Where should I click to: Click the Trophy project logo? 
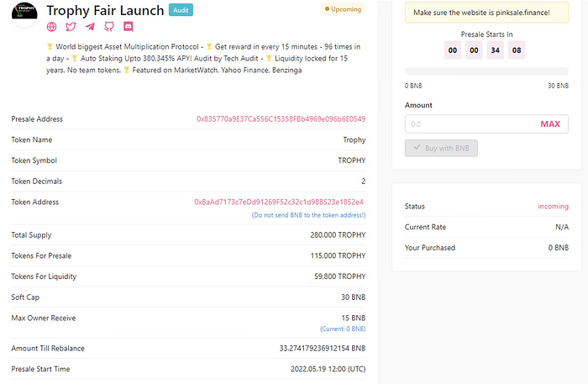tap(24, 14)
